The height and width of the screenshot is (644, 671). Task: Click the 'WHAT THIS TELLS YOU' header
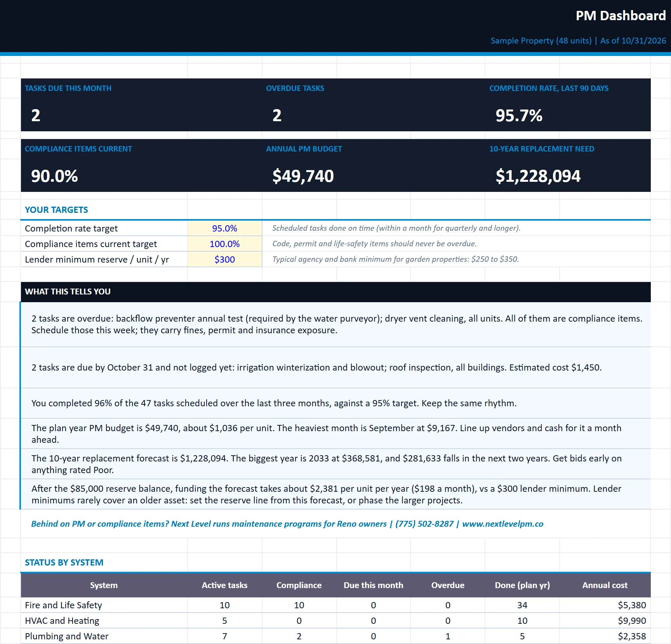[x=68, y=291]
